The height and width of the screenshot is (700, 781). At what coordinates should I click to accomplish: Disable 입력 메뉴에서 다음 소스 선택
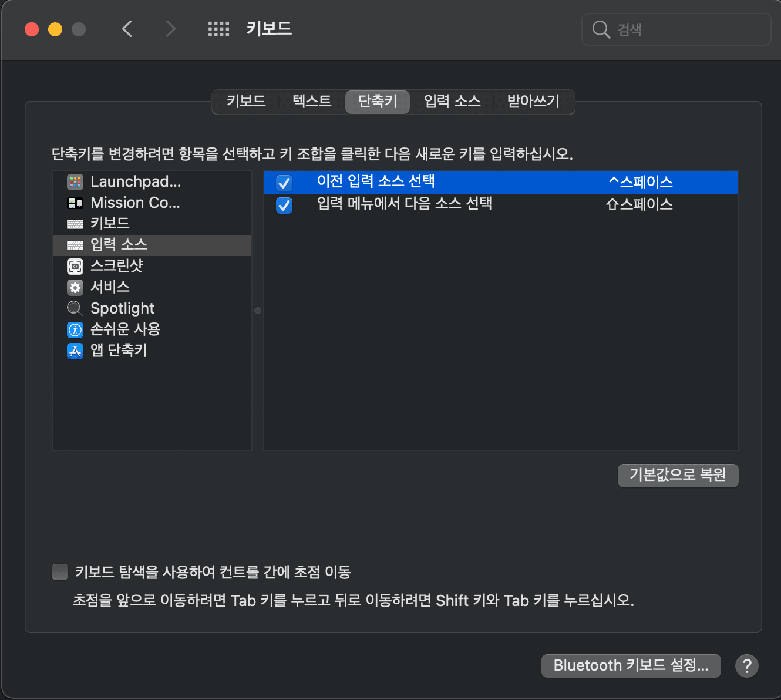(284, 206)
